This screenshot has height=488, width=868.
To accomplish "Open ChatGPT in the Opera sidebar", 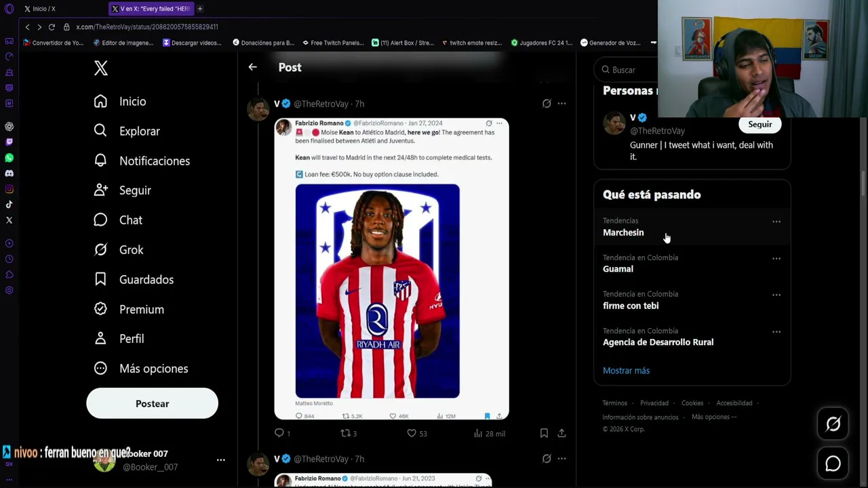I will click(x=9, y=126).
